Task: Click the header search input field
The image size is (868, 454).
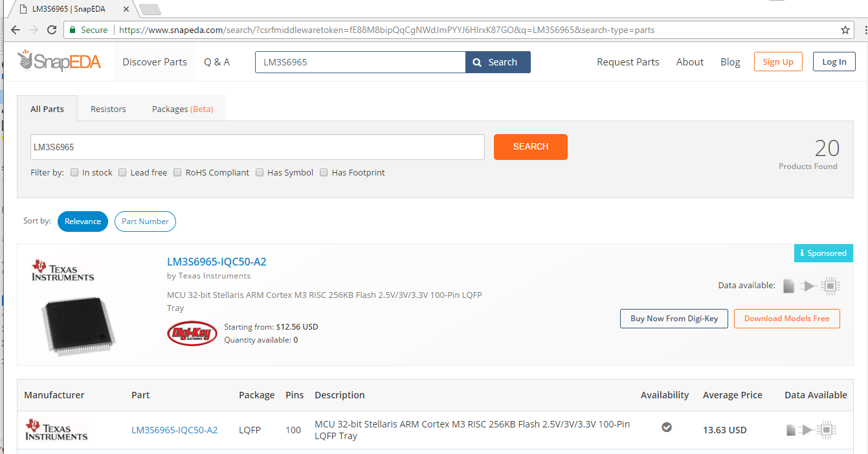Action: coord(360,62)
